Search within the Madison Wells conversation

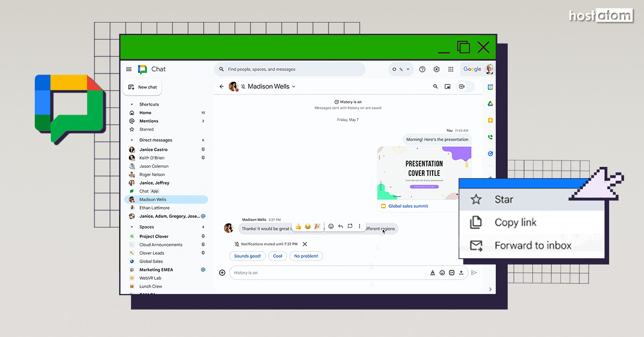(435, 86)
